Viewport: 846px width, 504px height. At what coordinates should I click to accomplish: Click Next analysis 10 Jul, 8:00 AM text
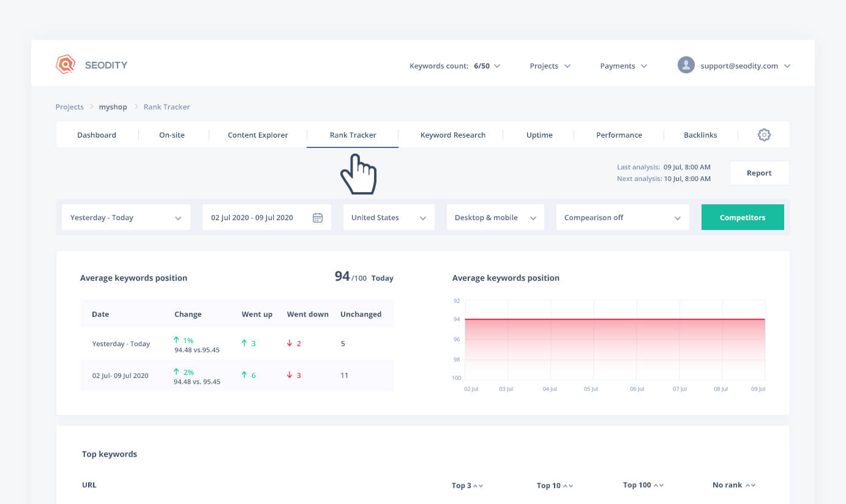[664, 179]
